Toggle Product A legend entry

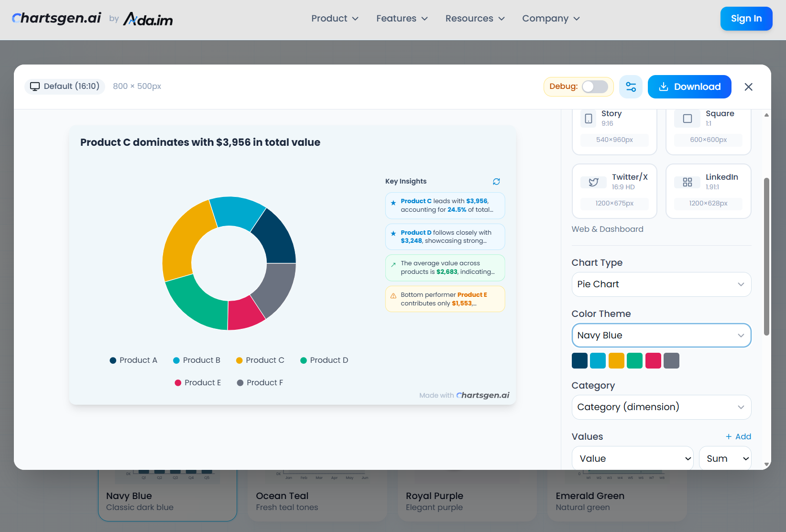pyautogui.click(x=133, y=360)
